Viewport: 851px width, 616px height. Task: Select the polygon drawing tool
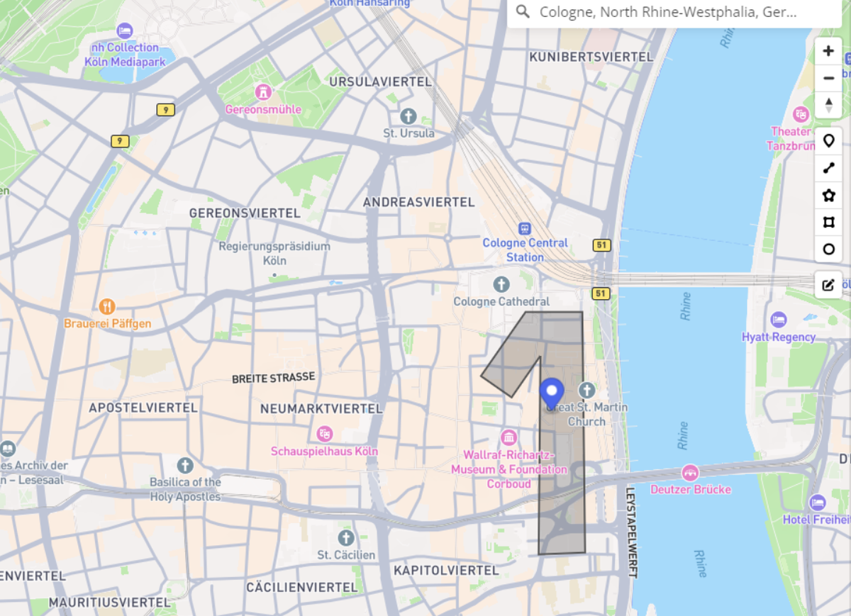[x=828, y=196]
